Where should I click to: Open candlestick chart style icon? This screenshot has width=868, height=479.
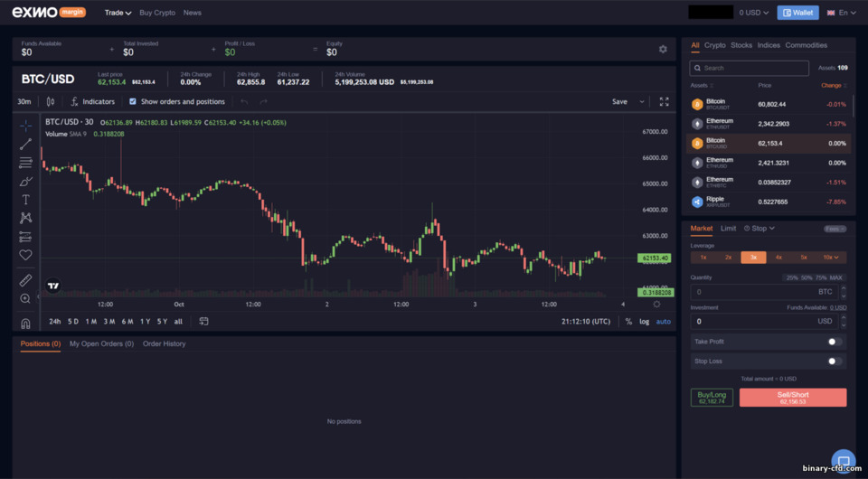pos(51,102)
